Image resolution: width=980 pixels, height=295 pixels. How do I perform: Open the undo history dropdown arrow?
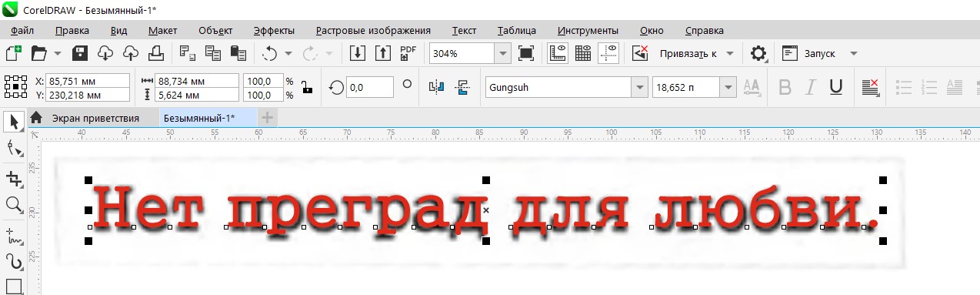point(288,53)
